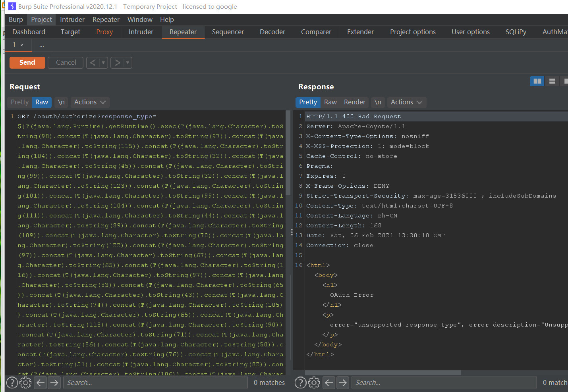Open help for the Response search bar
This screenshot has width=568, height=392.
click(x=300, y=382)
